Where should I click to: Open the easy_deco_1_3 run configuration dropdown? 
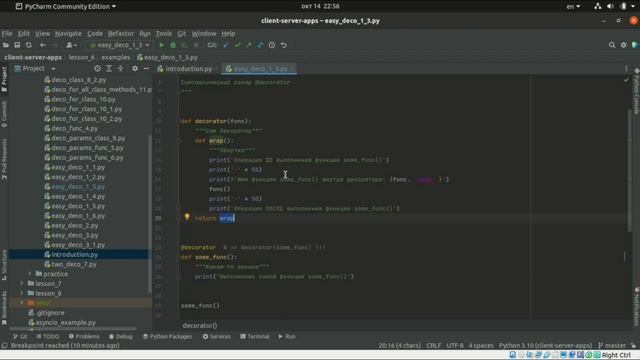(x=120, y=45)
